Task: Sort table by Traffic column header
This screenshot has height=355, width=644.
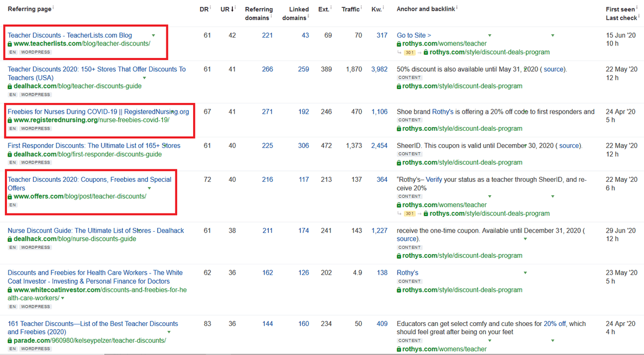Action: [x=350, y=9]
